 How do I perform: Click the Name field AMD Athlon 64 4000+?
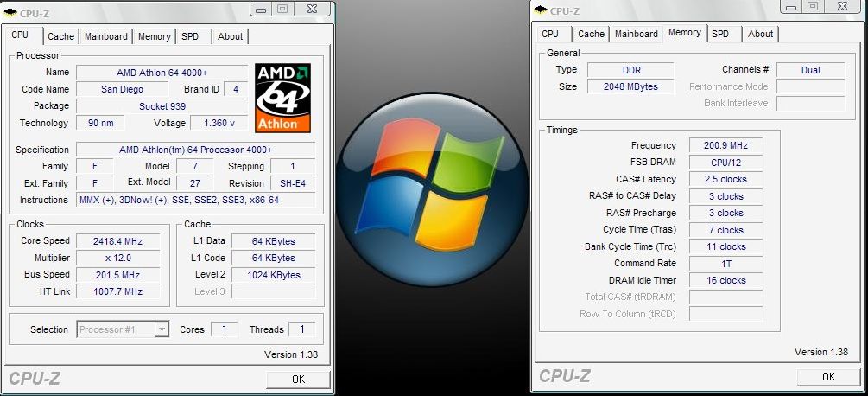tap(162, 73)
